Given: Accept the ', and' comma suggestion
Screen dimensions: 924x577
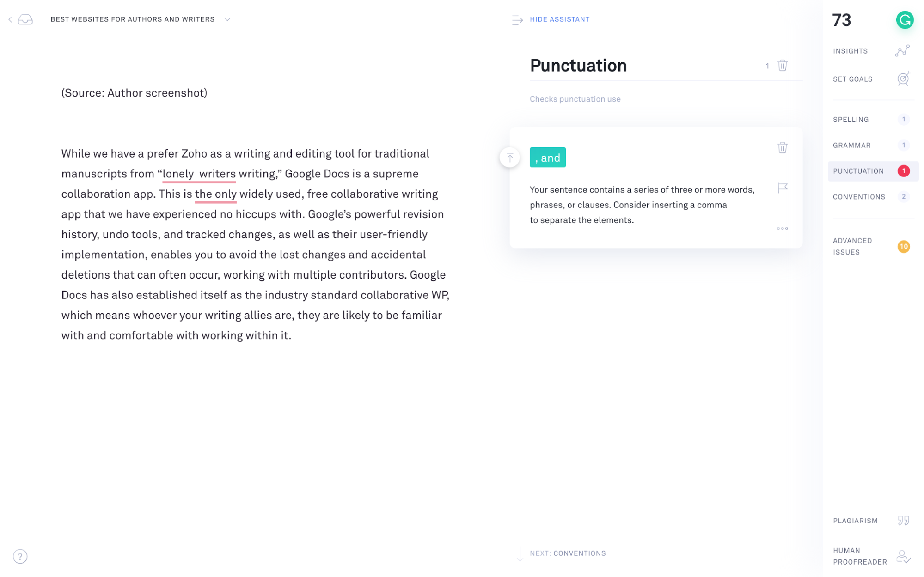Looking at the screenshot, I should click(x=547, y=158).
